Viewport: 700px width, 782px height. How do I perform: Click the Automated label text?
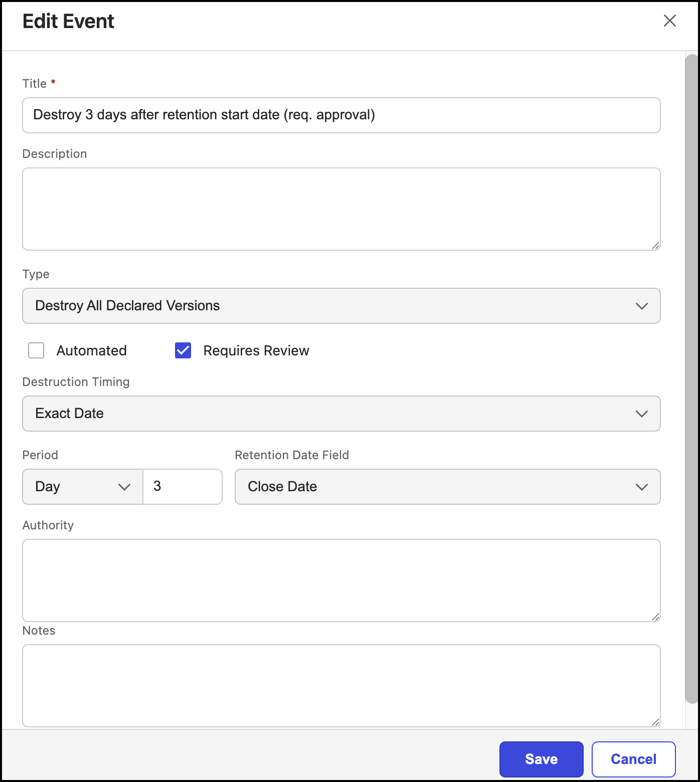pos(91,350)
